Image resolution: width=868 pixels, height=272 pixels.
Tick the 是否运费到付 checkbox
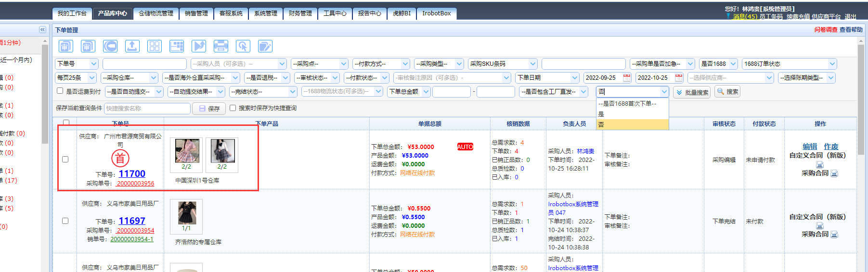(x=60, y=91)
